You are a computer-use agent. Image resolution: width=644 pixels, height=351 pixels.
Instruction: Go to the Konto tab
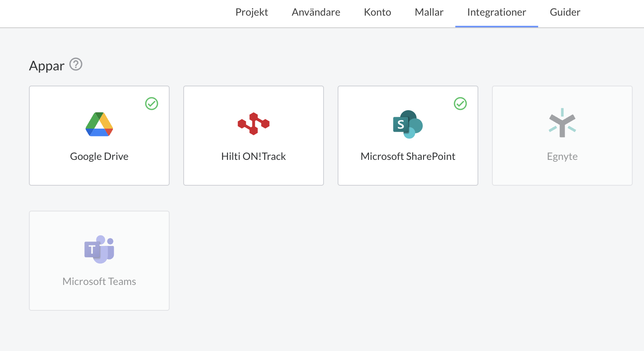click(x=377, y=13)
